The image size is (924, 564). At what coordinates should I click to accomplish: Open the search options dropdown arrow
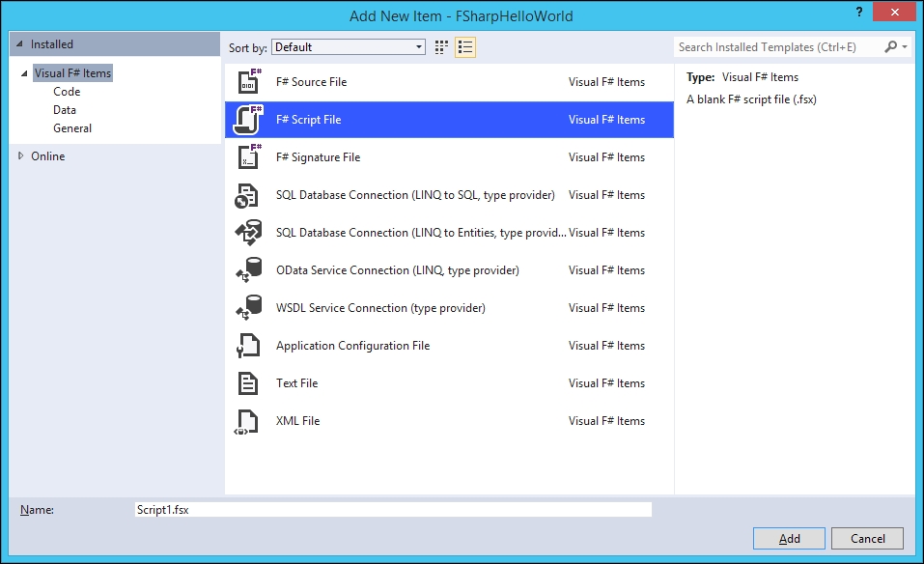tap(905, 46)
